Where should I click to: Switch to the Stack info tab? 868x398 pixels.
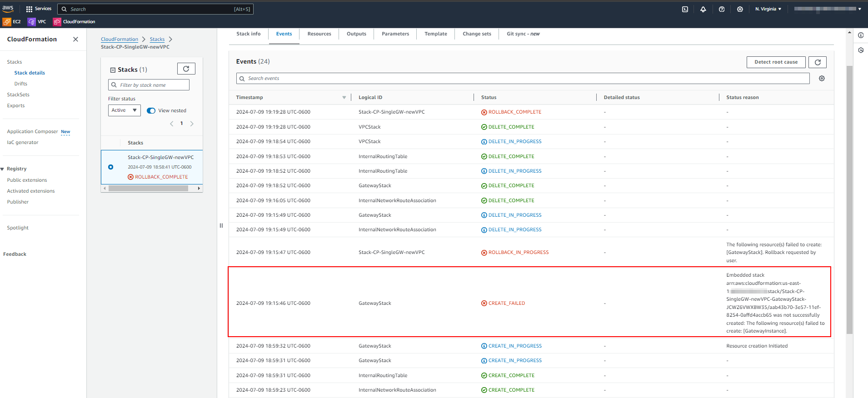(249, 34)
